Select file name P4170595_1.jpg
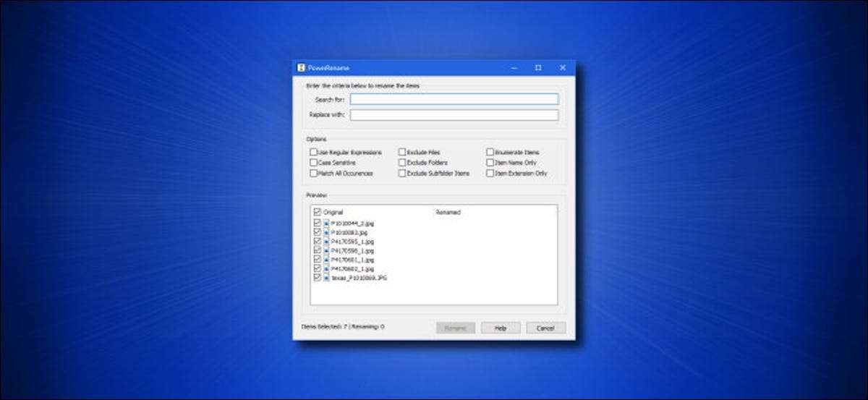 (x=352, y=242)
